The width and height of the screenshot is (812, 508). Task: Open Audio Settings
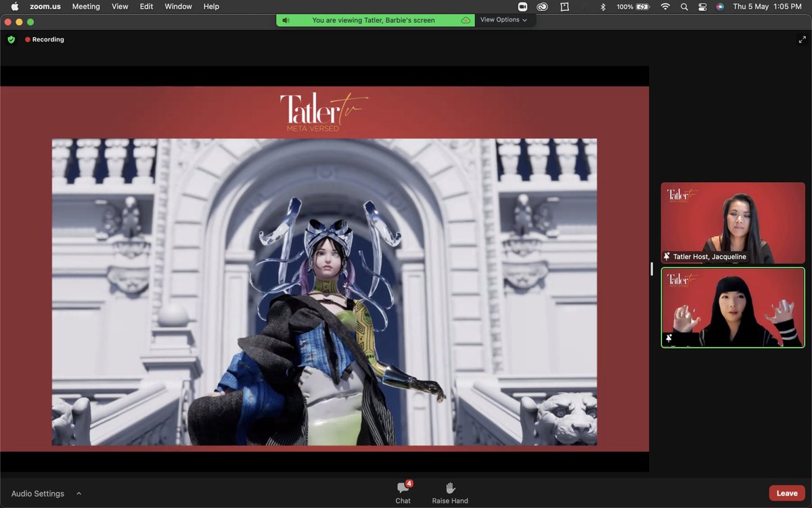click(x=38, y=494)
